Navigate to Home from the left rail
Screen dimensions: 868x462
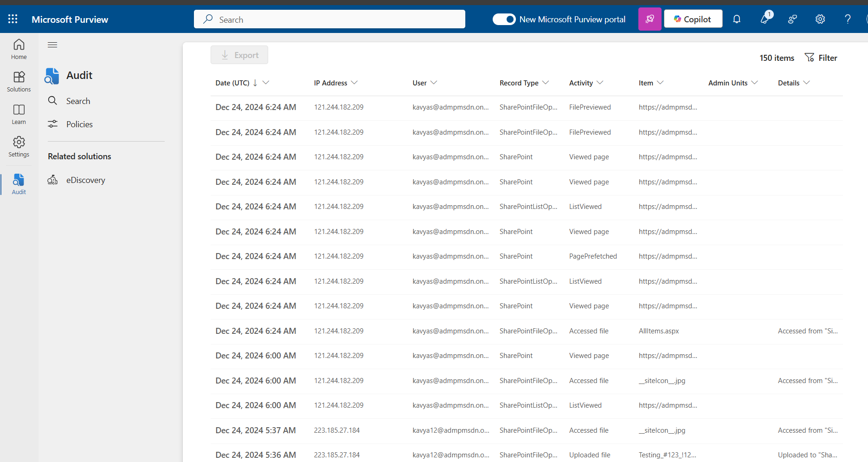[x=19, y=49]
